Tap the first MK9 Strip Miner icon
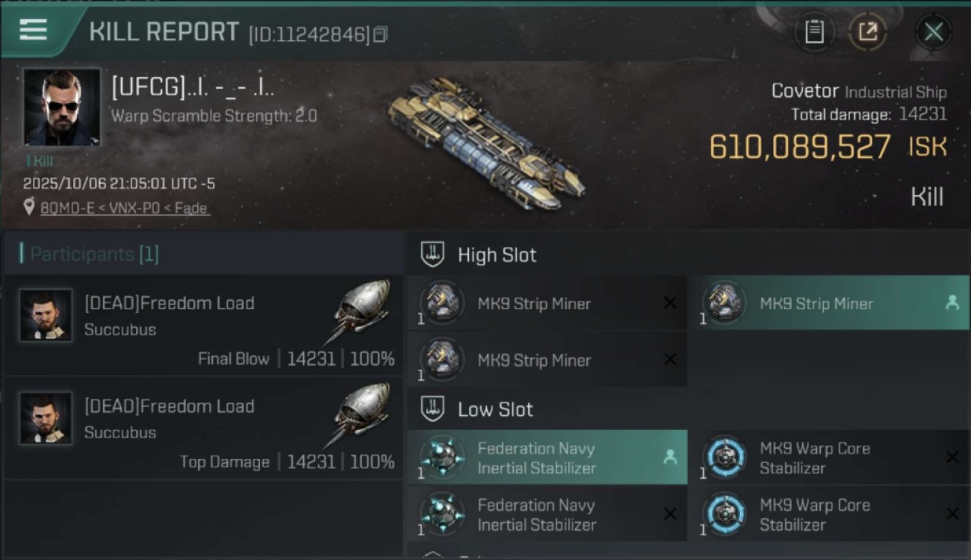 click(441, 304)
